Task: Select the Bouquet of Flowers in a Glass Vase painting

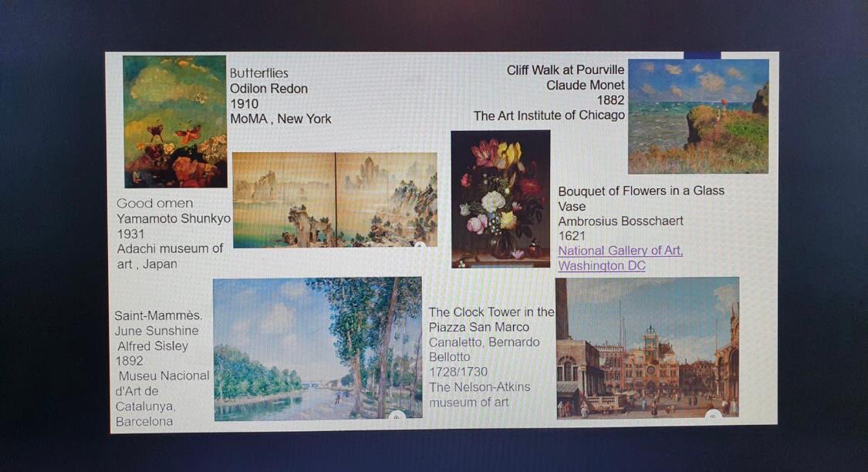Action: [501, 199]
